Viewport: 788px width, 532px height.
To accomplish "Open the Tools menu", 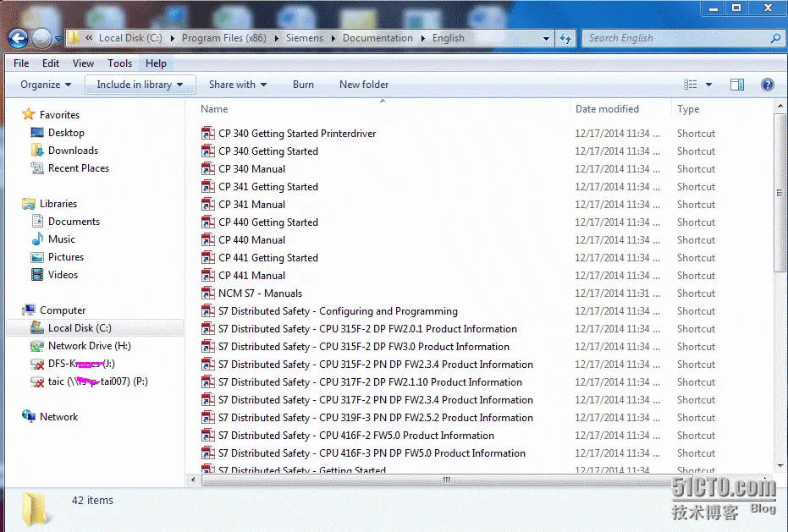I will click(119, 63).
